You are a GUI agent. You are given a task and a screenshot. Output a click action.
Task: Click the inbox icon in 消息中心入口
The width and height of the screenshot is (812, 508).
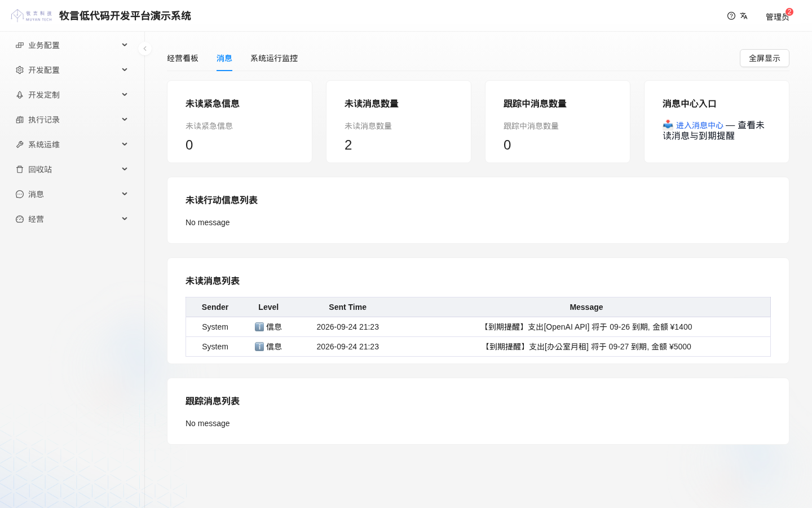pos(668,125)
